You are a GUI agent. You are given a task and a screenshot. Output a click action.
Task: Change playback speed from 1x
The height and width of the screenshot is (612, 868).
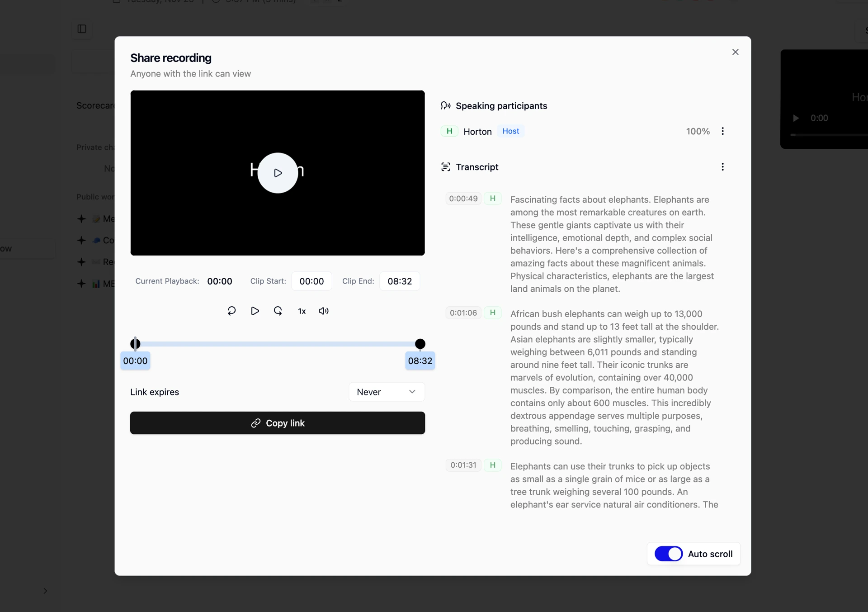(x=302, y=311)
